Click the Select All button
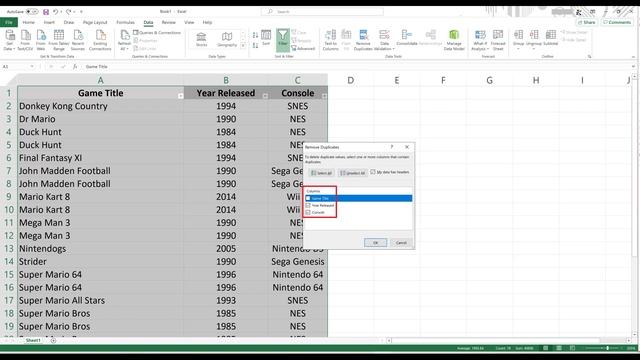This screenshot has height=360, width=640. (x=321, y=173)
